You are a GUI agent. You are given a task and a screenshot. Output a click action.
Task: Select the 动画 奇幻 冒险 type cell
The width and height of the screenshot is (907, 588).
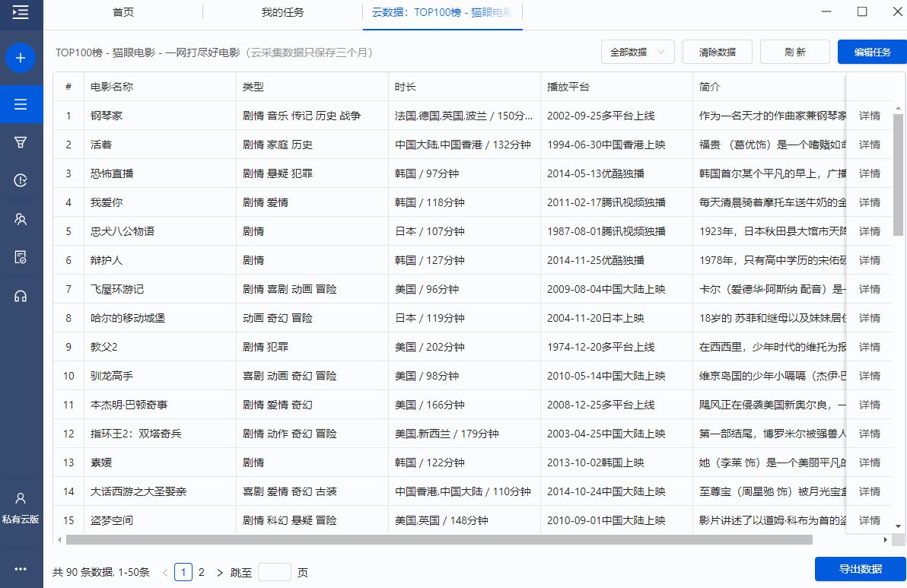point(313,318)
